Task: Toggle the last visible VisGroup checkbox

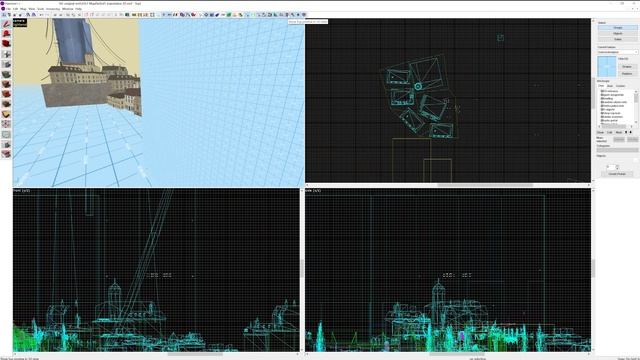Action: coord(602,120)
